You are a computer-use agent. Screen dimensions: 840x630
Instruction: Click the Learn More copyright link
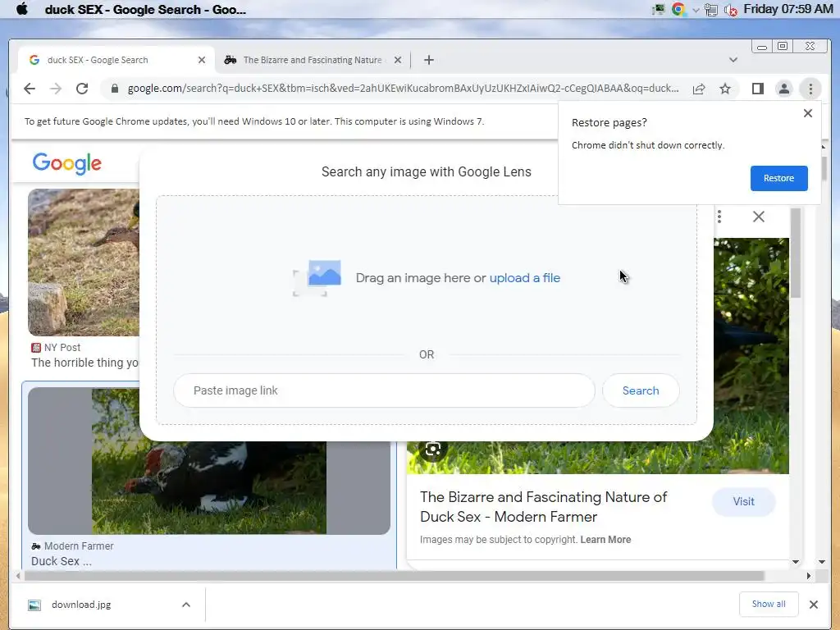(x=605, y=540)
